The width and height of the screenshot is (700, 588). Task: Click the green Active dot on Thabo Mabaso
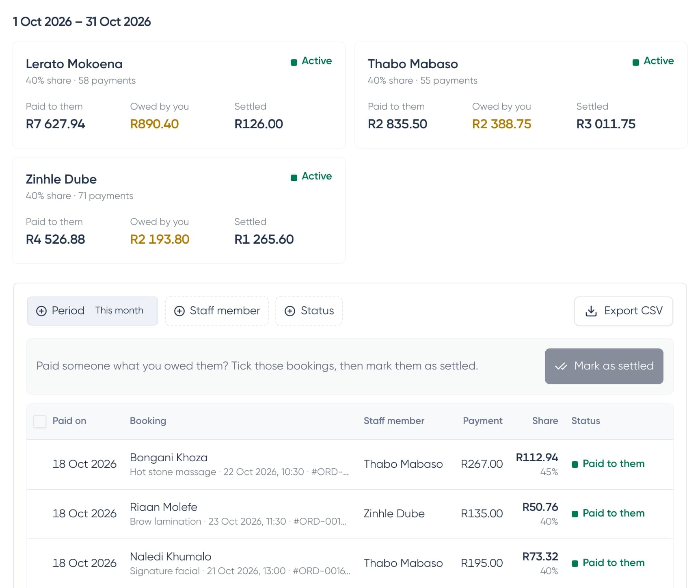click(636, 62)
